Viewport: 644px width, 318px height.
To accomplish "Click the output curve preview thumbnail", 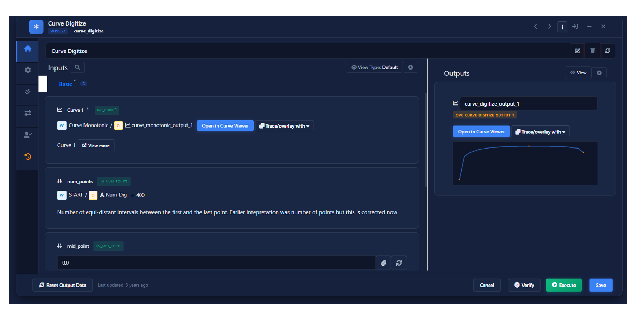I will point(525,163).
